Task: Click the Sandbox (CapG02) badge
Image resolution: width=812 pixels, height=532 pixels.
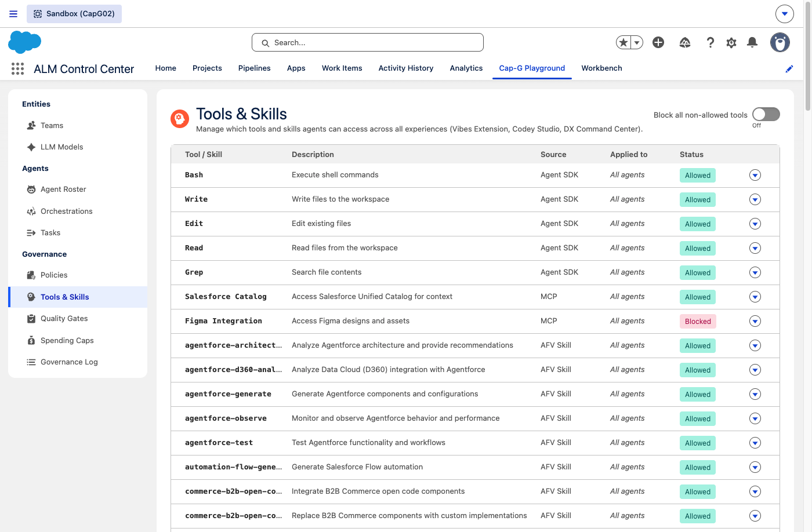Action: tap(74, 14)
